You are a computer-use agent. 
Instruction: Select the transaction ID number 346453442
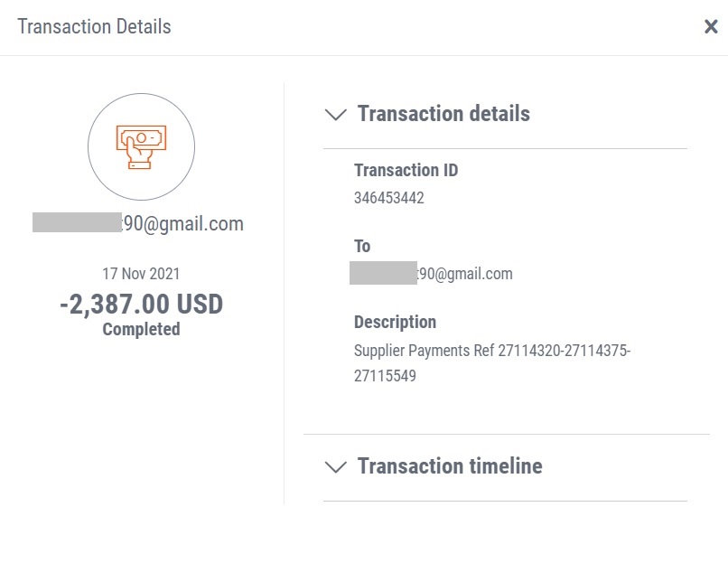(389, 198)
